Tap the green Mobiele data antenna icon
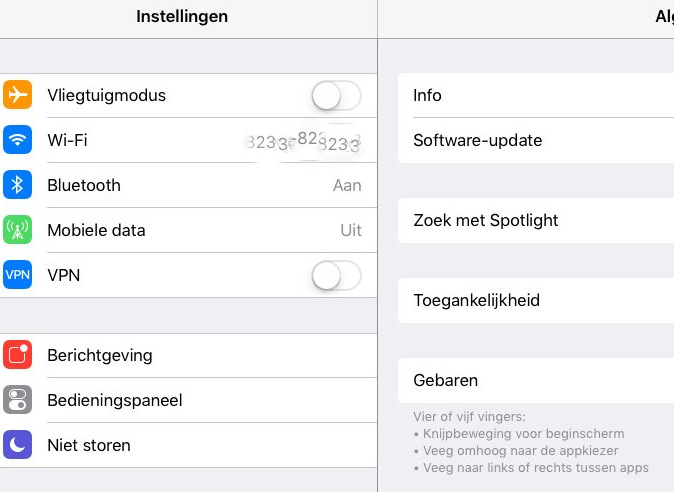 [x=18, y=230]
